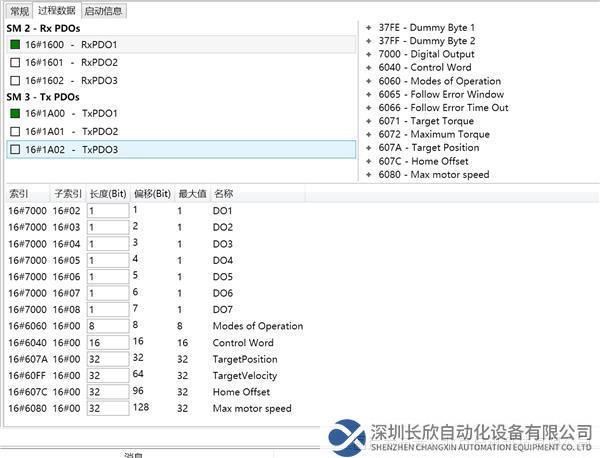600x458 pixels.
Task: Click the length field for DO1 row
Action: pos(107,211)
